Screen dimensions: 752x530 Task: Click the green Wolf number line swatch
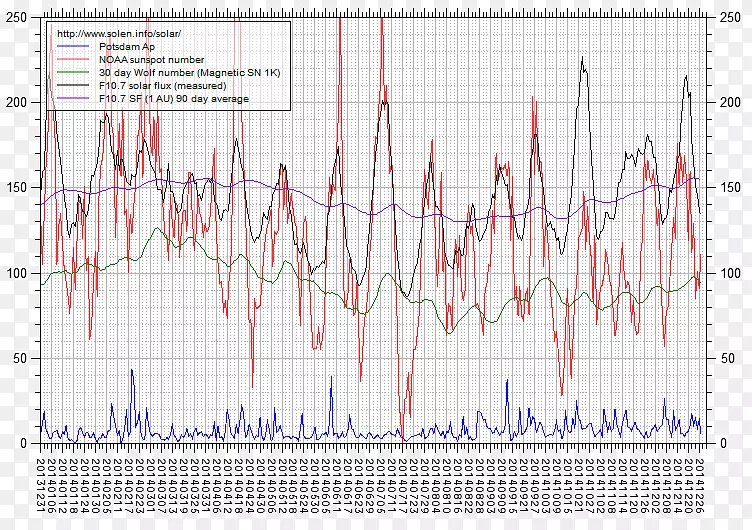pyautogui.click(x=71, y=73)
